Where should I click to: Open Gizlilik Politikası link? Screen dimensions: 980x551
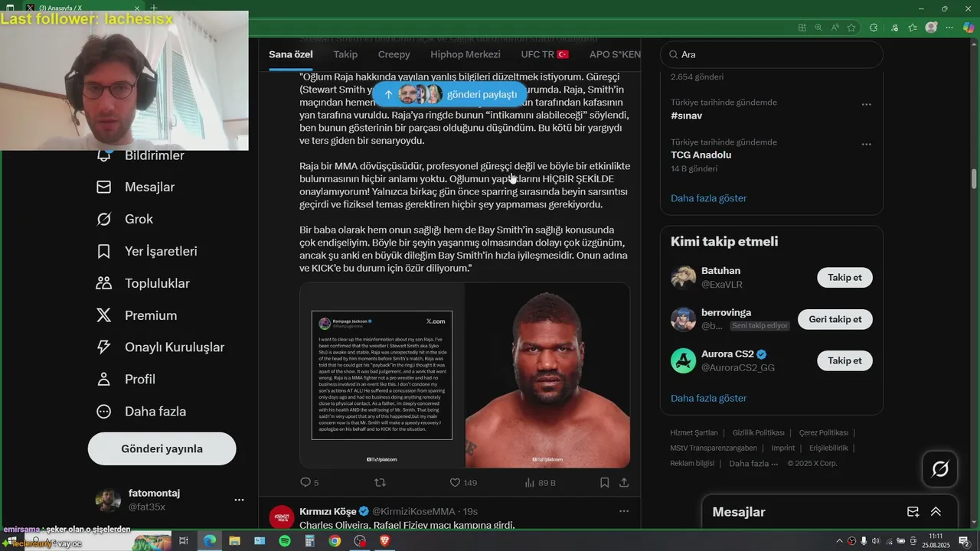758,432
